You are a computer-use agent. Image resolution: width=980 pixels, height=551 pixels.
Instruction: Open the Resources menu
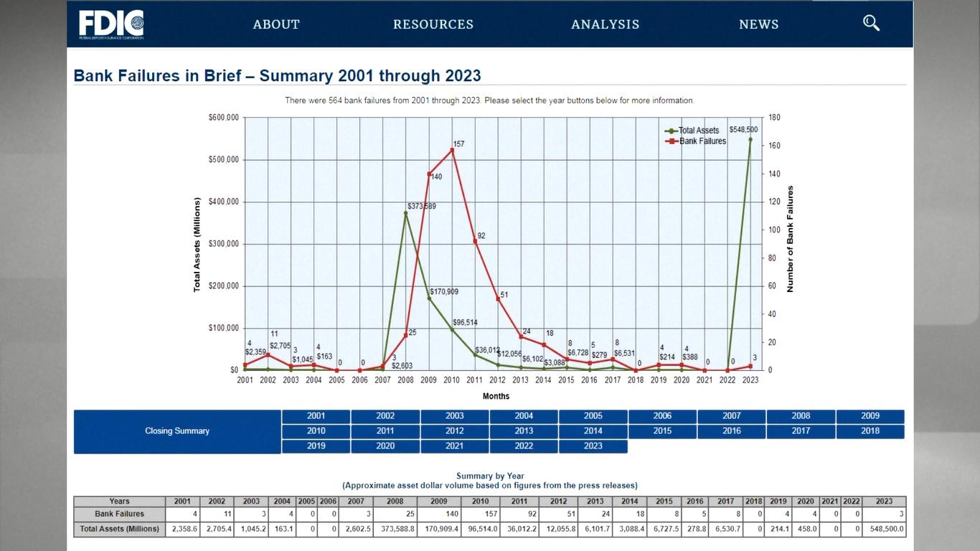[433, 24]
